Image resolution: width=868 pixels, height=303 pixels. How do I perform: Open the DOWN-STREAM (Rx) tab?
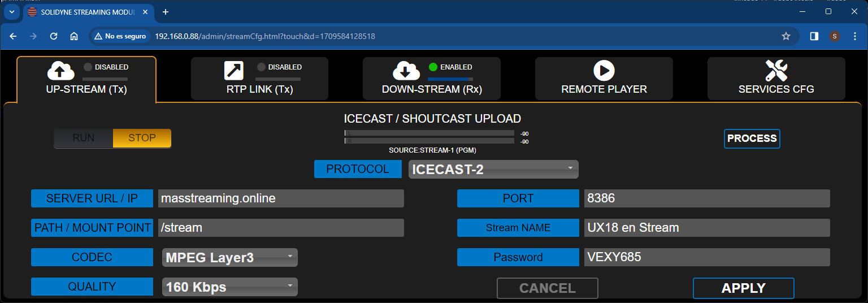tap(432, 79)
